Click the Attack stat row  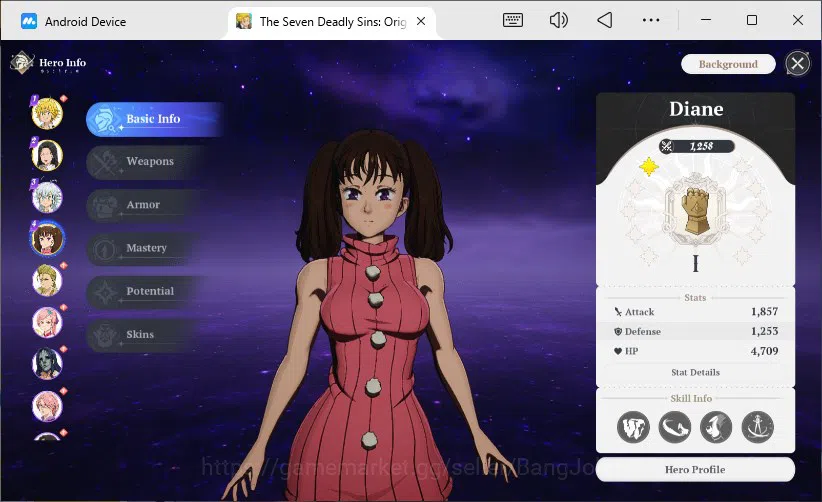696,312
